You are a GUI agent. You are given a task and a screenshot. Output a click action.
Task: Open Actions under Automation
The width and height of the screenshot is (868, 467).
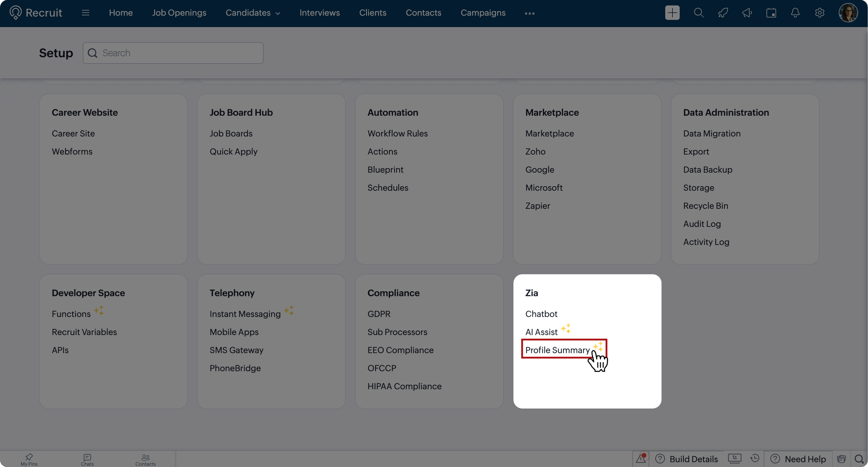382,152
